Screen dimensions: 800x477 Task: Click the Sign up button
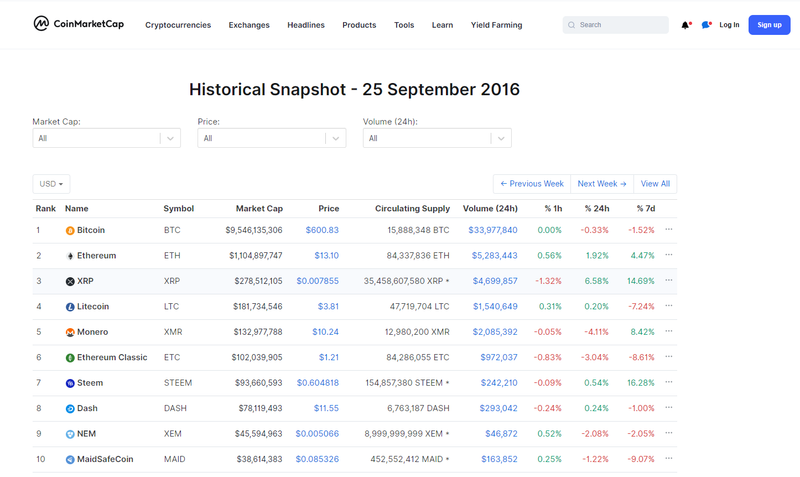769,25
